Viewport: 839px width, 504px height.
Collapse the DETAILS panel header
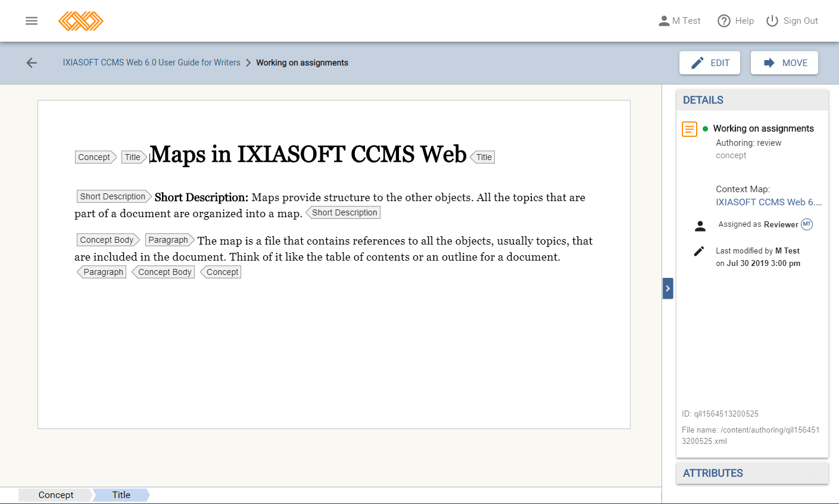point(752,100)
